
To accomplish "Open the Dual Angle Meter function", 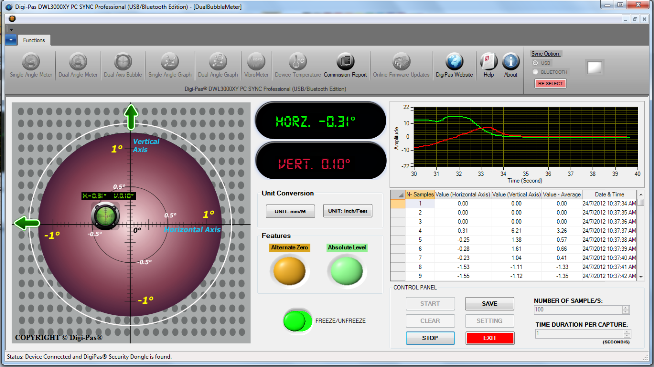I will coord(78,65).
